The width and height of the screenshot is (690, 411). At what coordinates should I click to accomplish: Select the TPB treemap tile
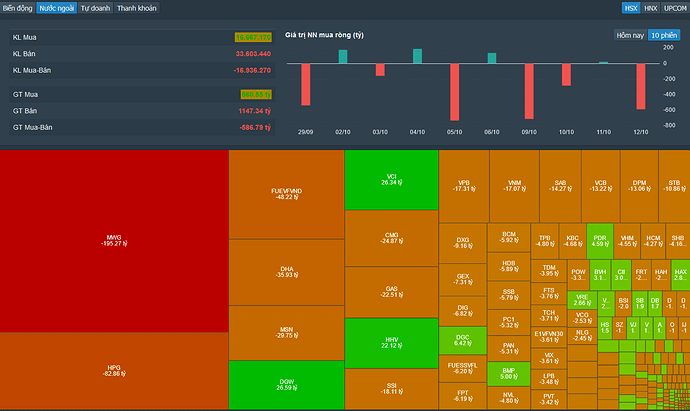point(545,241)
